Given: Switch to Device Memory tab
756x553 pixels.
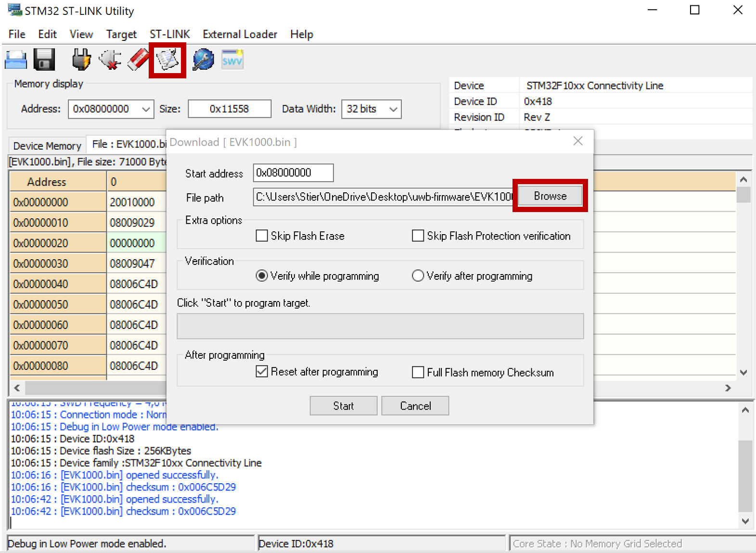Looking at the screenshot, I should (x=47, y=146).
